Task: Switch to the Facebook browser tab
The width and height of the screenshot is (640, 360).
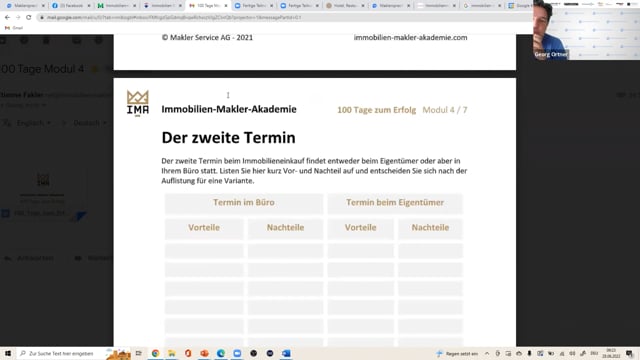Action: [71, 6]
